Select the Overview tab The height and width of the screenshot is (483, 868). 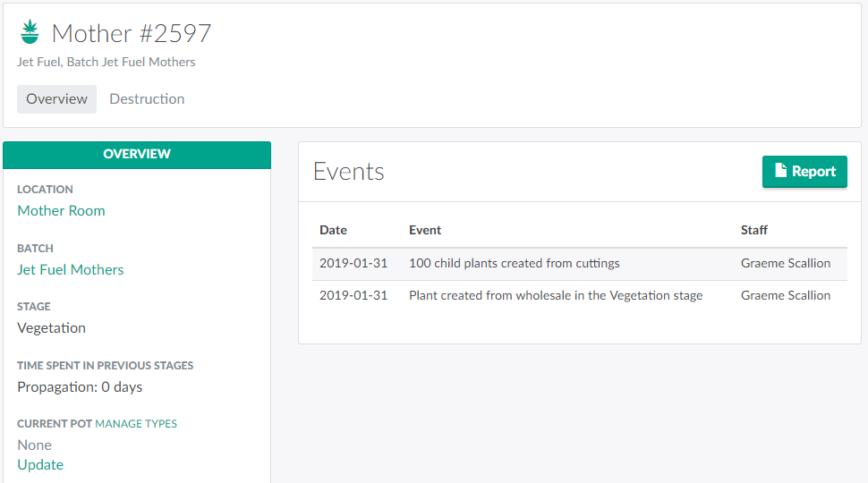(x=56, y=99)
